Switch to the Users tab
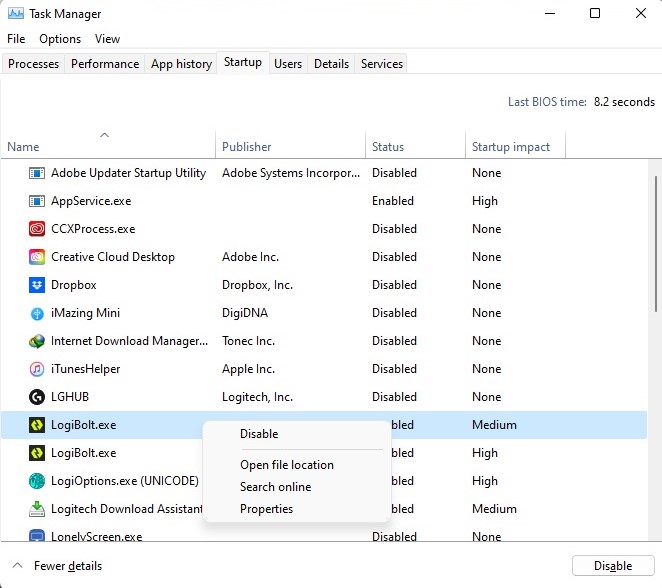The height and width of the screenshot is (588, 662). click(288, 64)
